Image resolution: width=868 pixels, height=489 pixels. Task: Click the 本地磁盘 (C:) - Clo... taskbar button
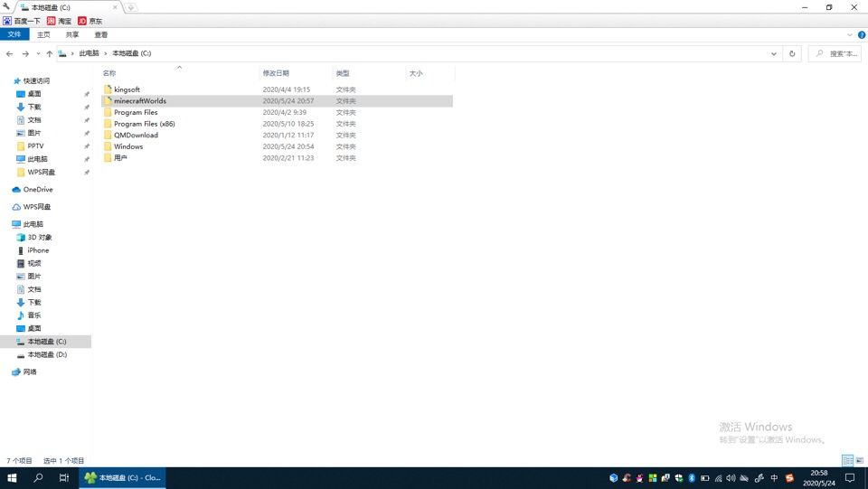[x=122, y=478]
